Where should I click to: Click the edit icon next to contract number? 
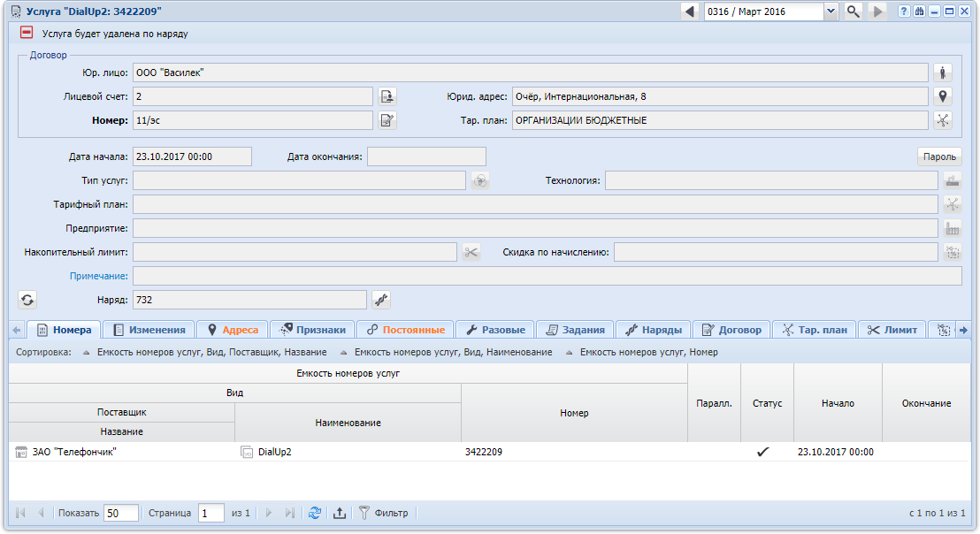tap(387, 120)
